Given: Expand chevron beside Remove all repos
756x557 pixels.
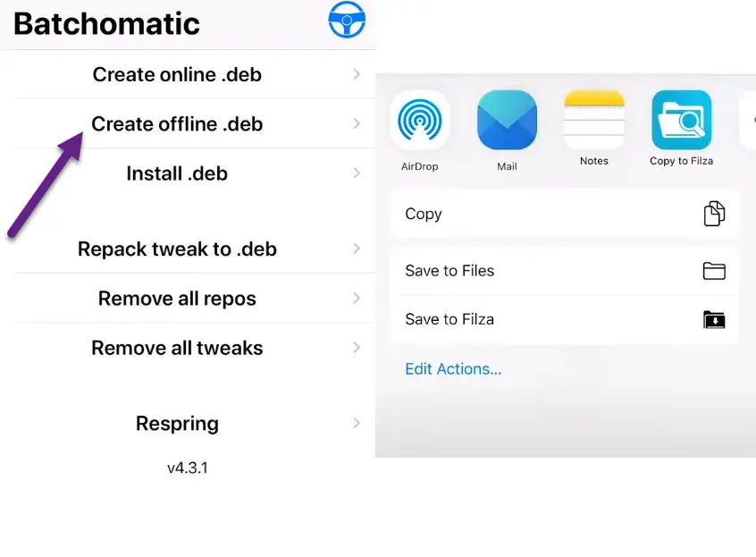Looking at the screenshot, I should (x=357, y=298).
